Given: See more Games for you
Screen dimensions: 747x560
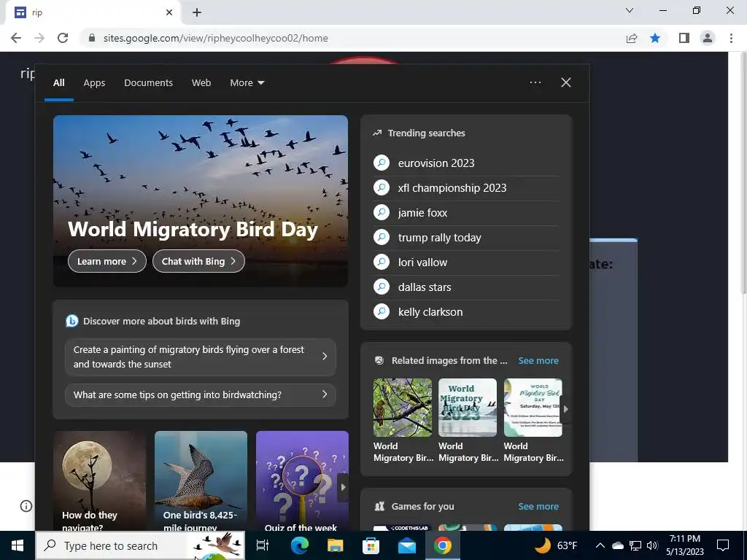Looking at the screenshot, I should (538, 506).
